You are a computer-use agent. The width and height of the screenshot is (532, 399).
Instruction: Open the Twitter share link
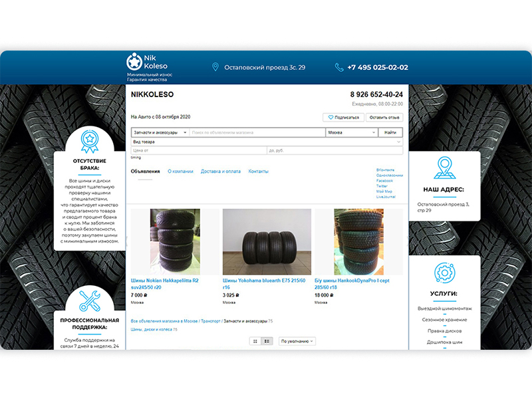[x=382, y=186]
